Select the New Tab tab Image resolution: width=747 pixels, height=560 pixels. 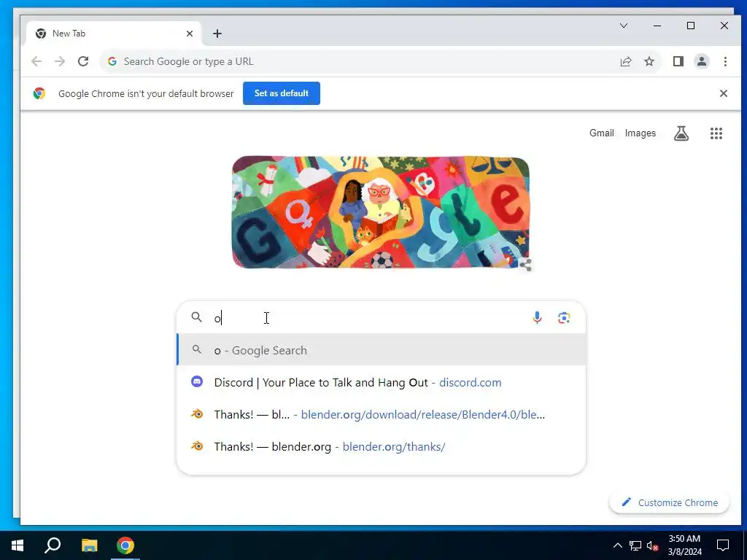point(115,34)
